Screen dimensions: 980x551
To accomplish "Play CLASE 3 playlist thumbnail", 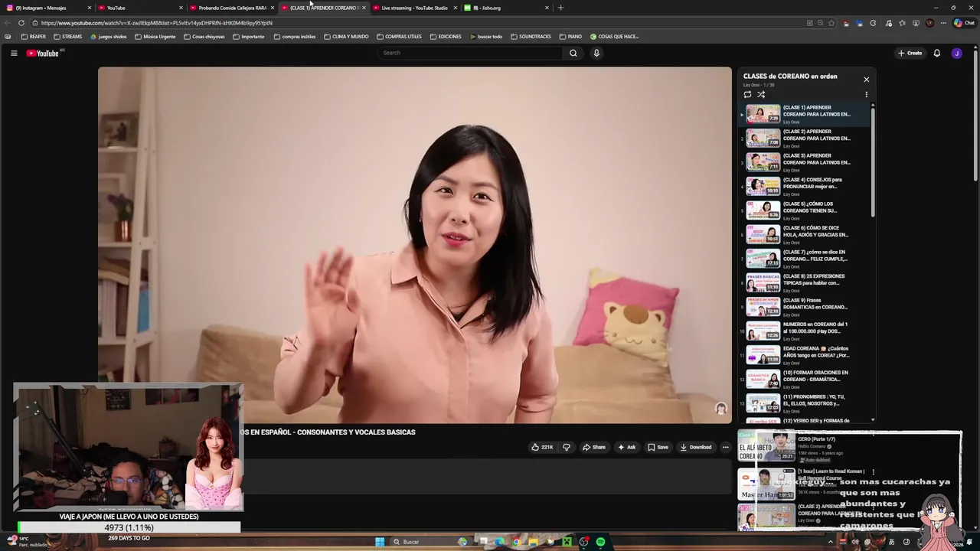I will point(763,161).
